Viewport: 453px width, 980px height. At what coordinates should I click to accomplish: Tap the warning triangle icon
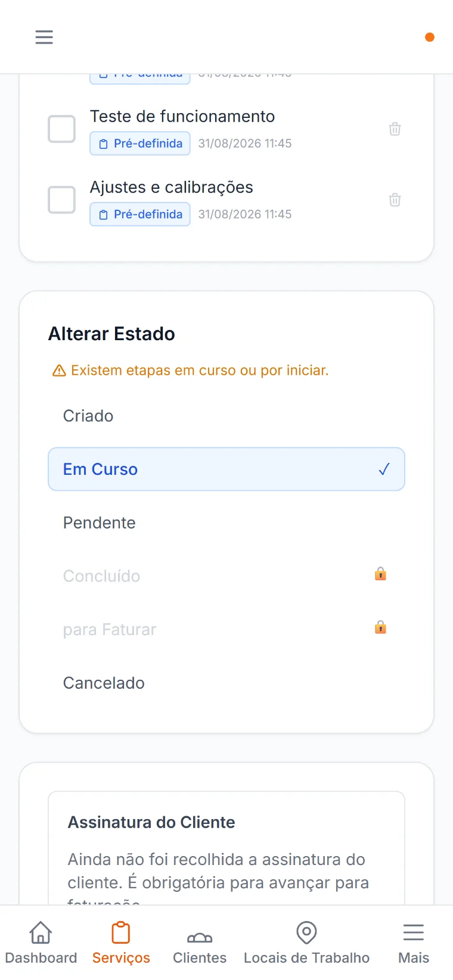coord(59,371)
